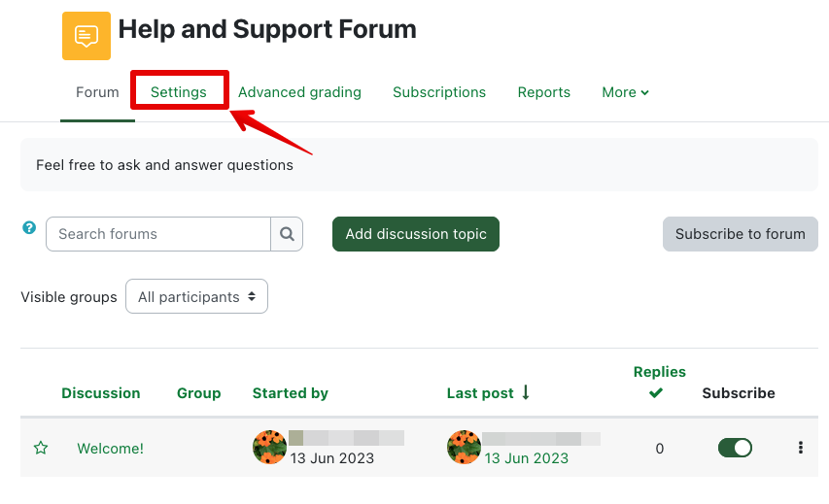Image resolution: width=829 pixels, height=504 pixels.
Task: Click the forum chat bubble icon
Action: pyautogui.click(x=86, y=36)
